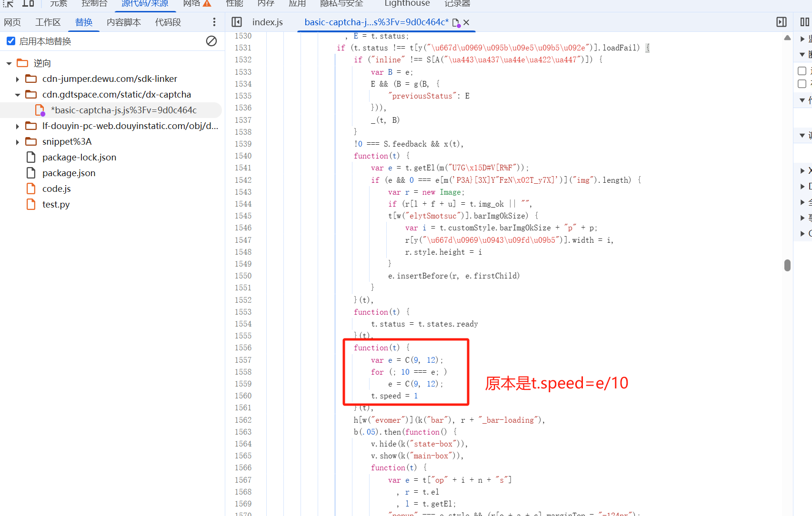Click the 逆向 folder name
The image size is (812, 516).
[42, 63]
